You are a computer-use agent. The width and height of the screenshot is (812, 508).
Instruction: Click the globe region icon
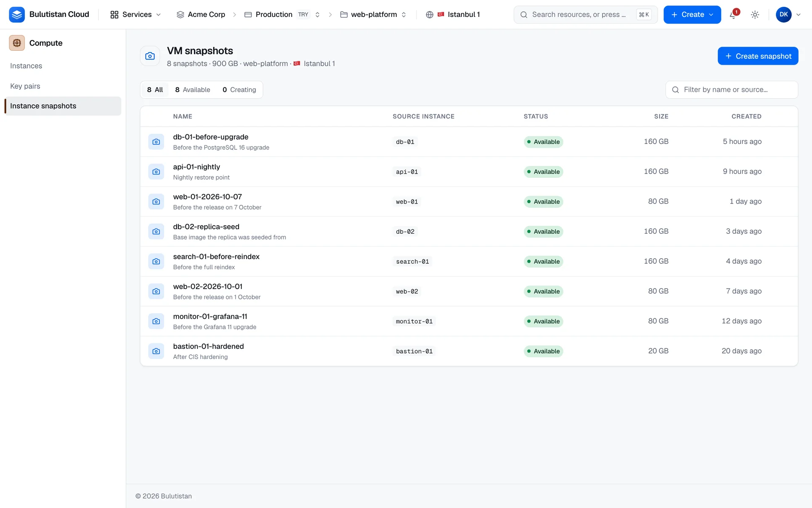tap(430, 15)
